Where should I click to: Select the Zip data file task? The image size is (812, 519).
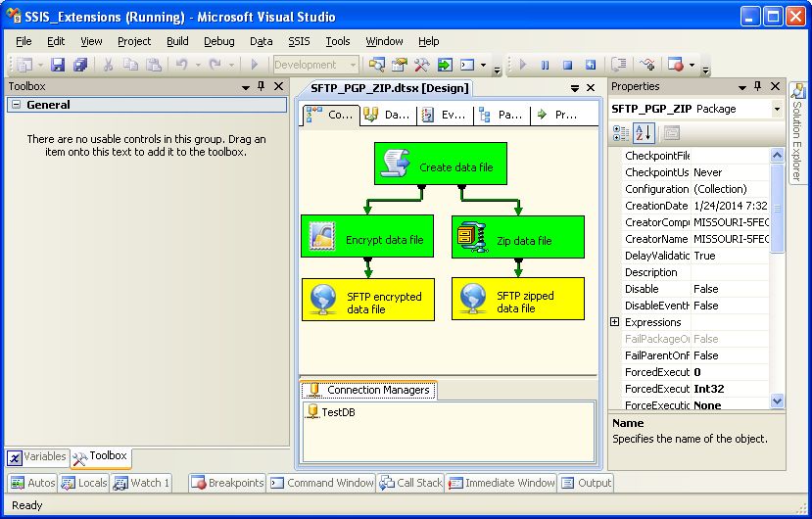point(518,237)
